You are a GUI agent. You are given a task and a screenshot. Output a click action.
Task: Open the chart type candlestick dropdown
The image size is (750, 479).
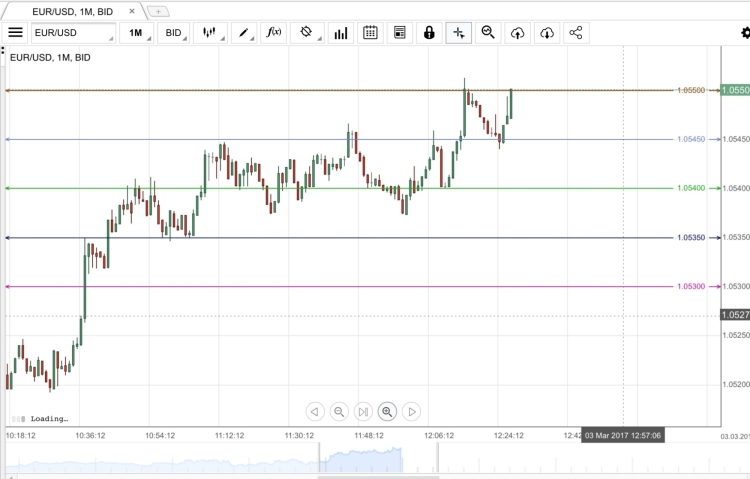(210, 33)
